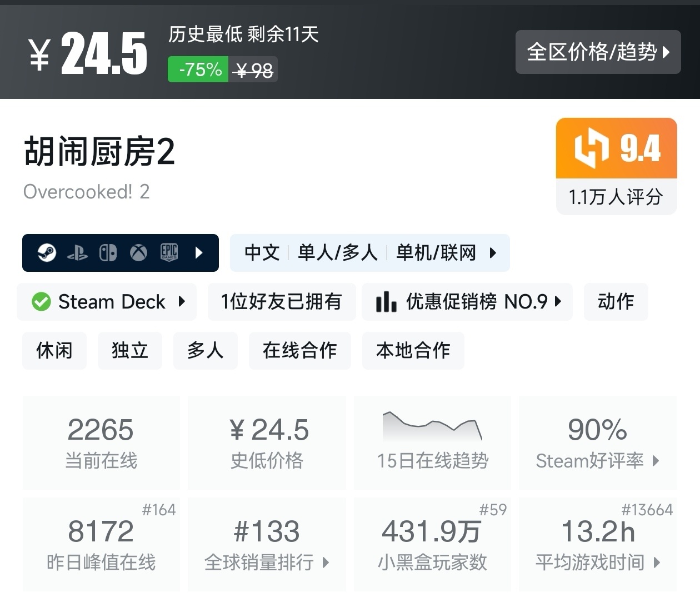Open Steam好评率 review details

[597, 460]
